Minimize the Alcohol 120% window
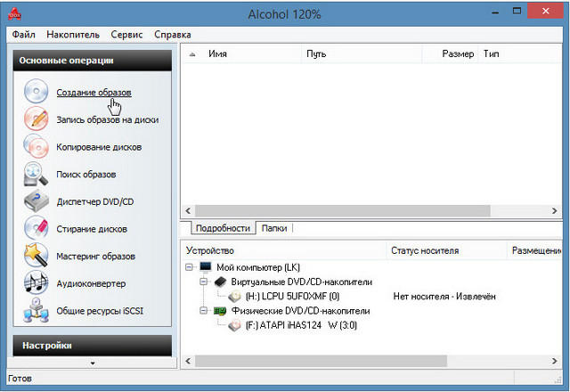Image resolution: width=570 pixels, height=392 pixels. click(495, 11)
